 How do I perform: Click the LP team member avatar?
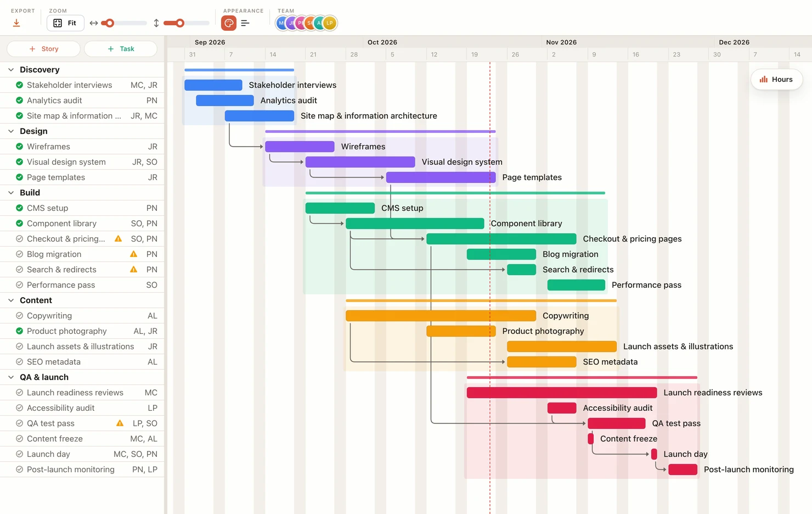[330, 23]
